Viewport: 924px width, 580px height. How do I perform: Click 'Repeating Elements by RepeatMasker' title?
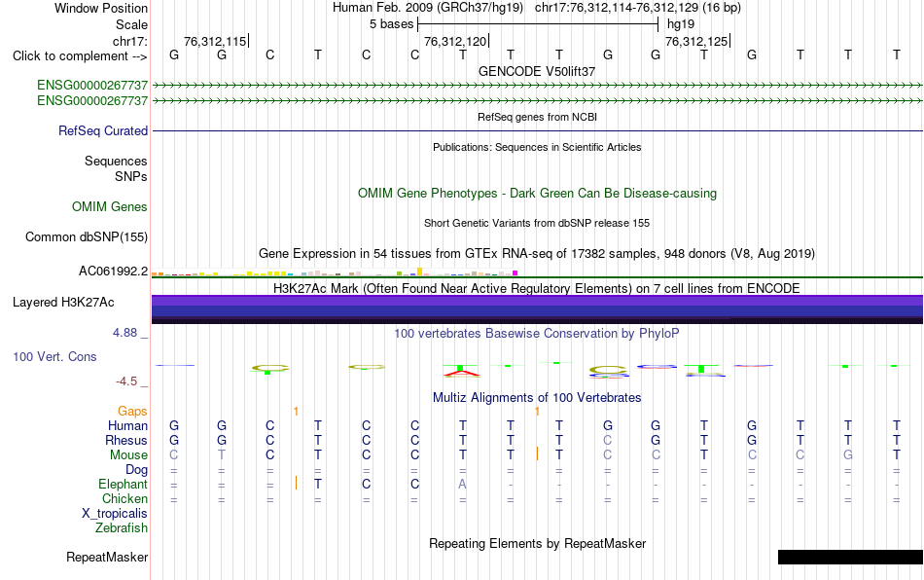coord(537,543)
